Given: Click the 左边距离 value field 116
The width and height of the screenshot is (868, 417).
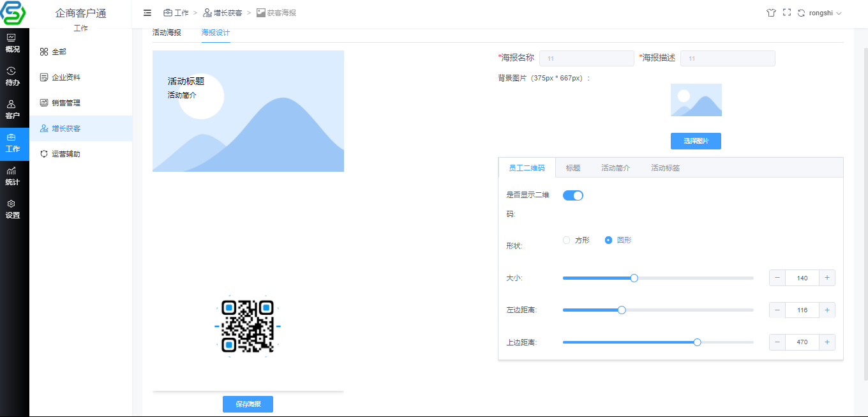Looking at the screenshot, I should tap(802, 310).
